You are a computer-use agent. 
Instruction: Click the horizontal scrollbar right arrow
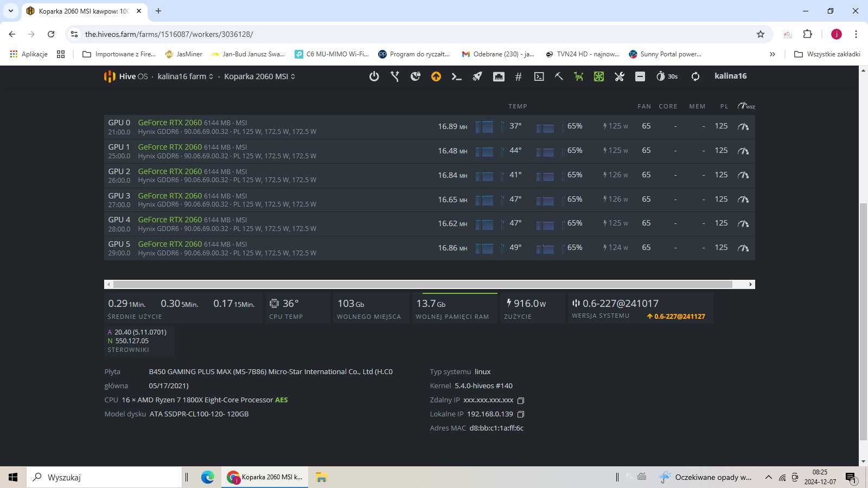tap(750, 284)
